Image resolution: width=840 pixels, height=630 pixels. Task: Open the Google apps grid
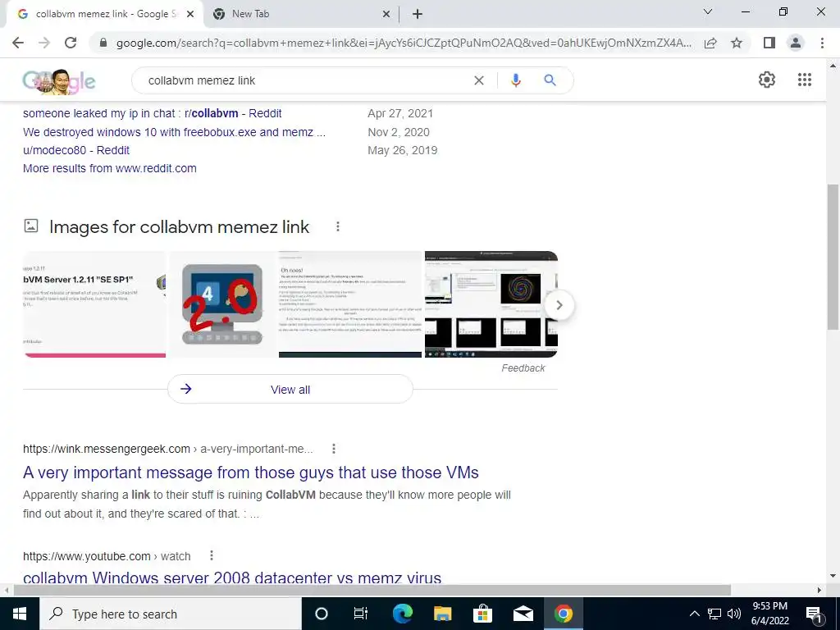(805, 80)
